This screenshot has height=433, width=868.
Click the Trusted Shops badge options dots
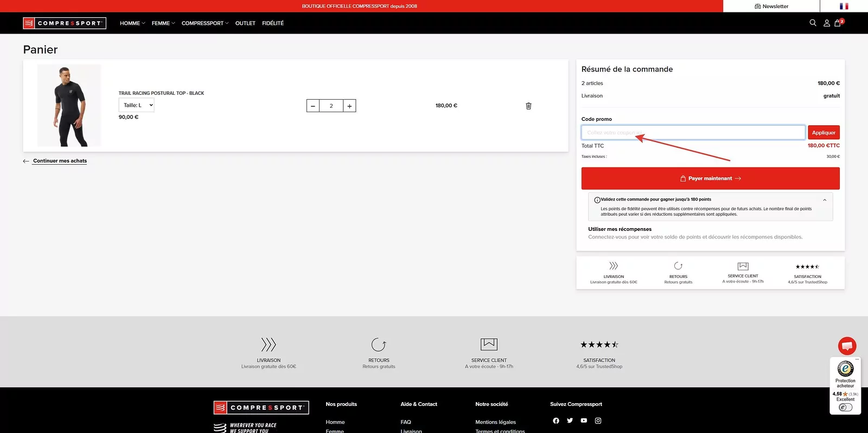[x=857, y=359]
